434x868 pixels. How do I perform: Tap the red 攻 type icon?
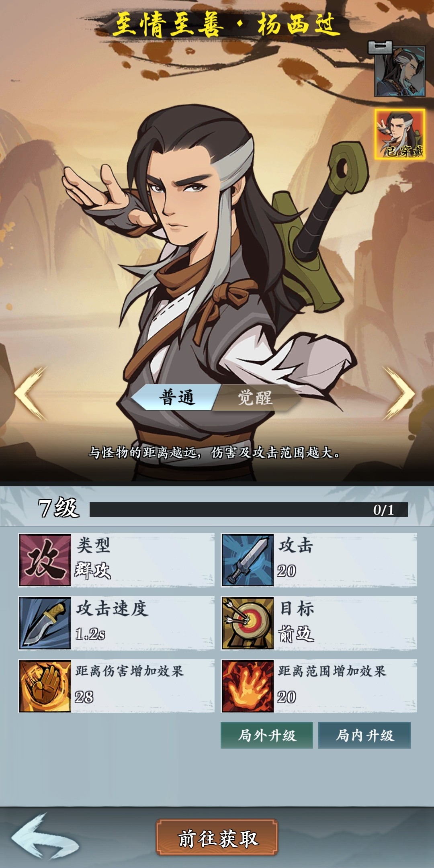coord(45,560)
